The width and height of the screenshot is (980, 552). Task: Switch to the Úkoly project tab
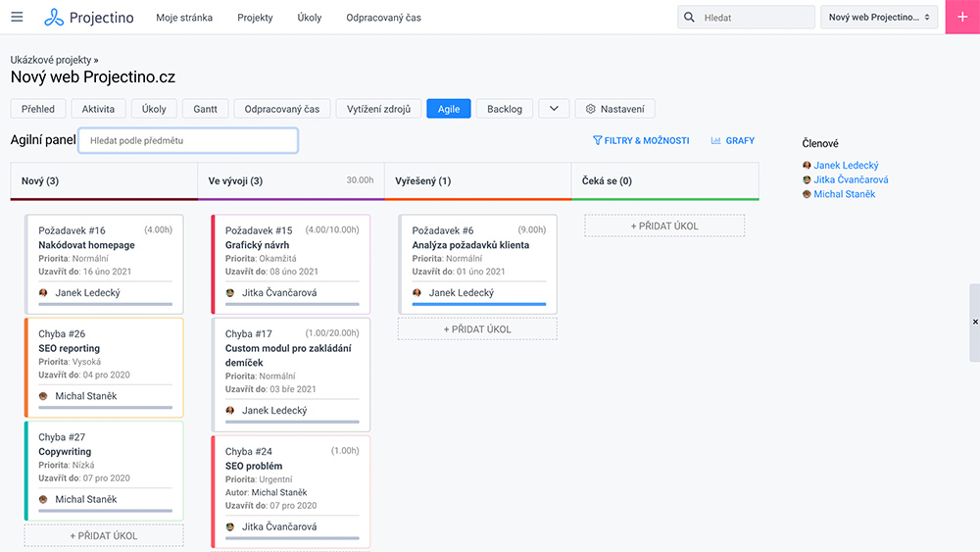154,109
